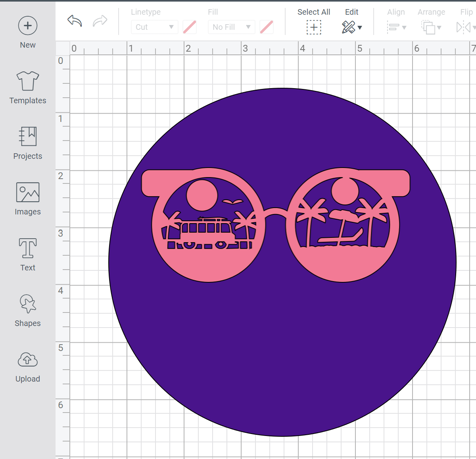Viewport: 476px width, 459px height.
Task: Insert Text onto the canvas
Action: click(27, 254)
